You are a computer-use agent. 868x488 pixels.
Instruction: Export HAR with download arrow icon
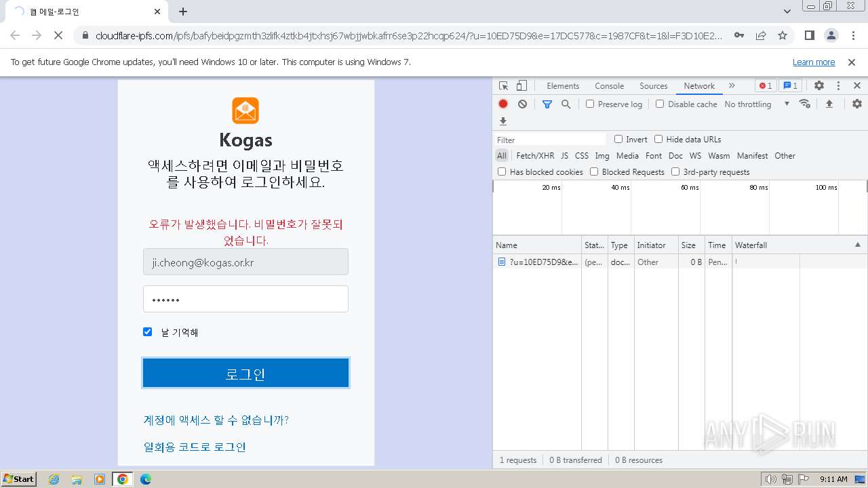click(x=503, y=121)
